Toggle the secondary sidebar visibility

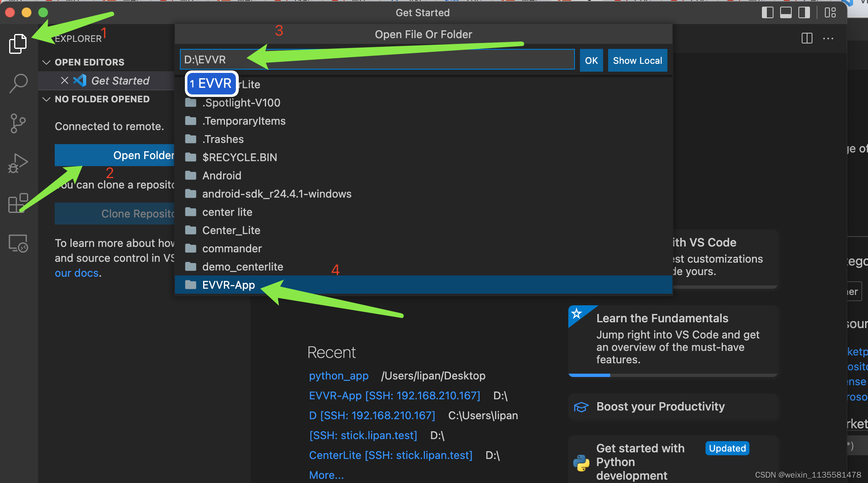(804, 12)
